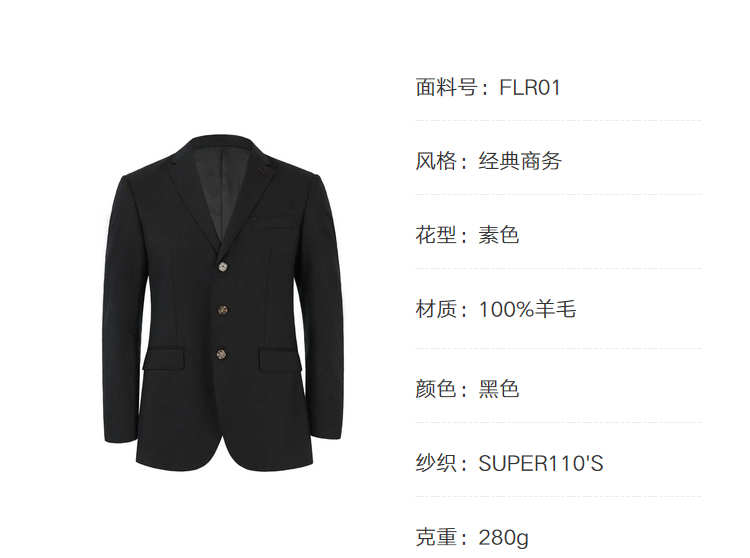Image resolution: width=750 pixels, height=558 pixels.
Task: Click the yarn count SUPER110'S text
Action: (x=541, y=463)
